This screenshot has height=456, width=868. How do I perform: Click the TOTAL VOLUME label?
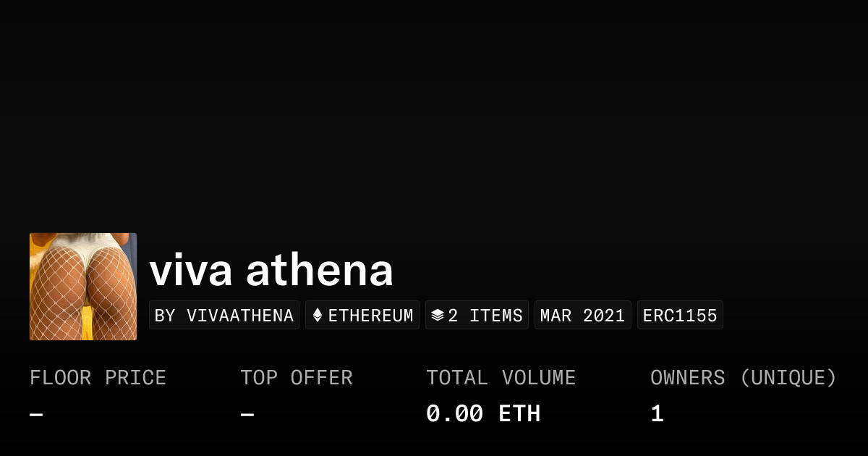click(501, 378)
